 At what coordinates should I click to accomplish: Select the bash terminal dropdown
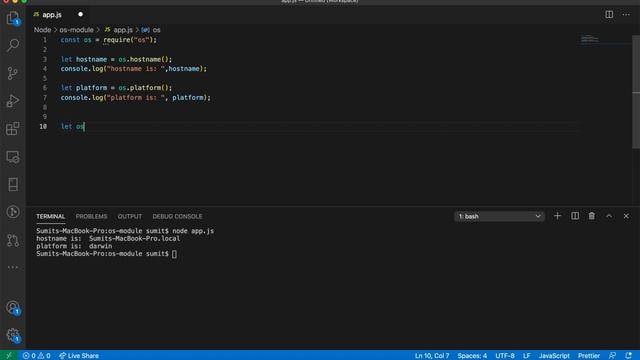pyautogui.click(x=499, y=216)
